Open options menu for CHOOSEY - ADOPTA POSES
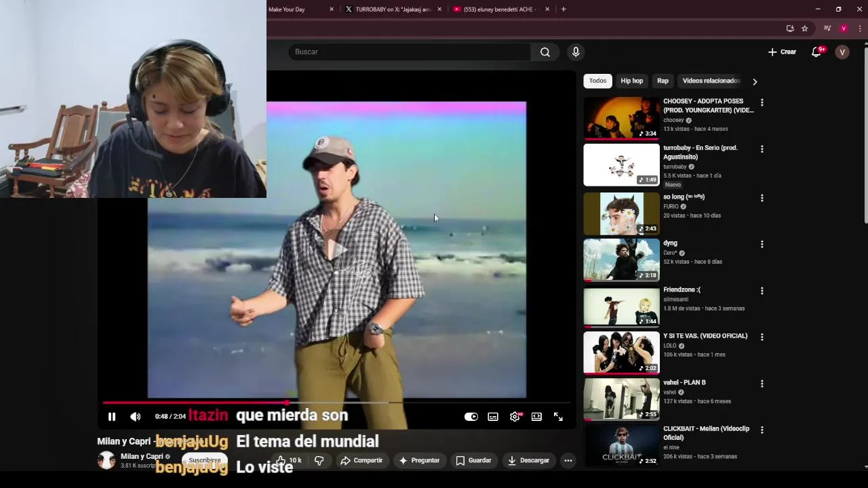The image size is (868, 488). 762,102
